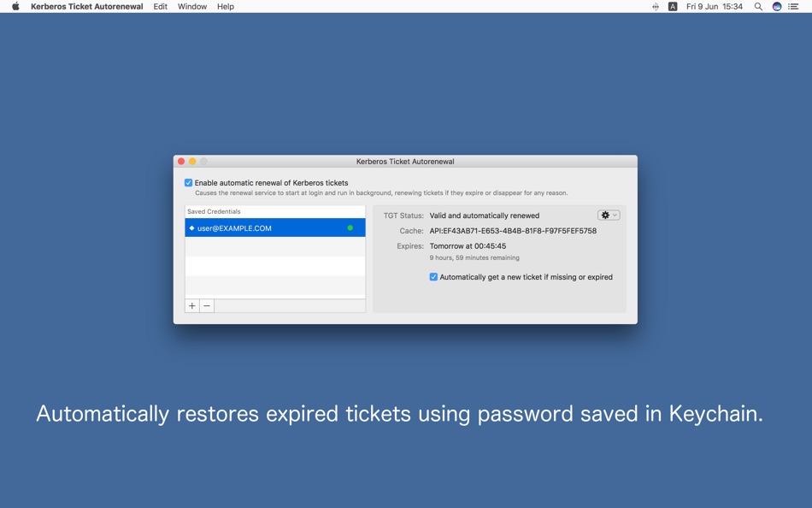
Task: Open the Edit menu
Action: 160,6
